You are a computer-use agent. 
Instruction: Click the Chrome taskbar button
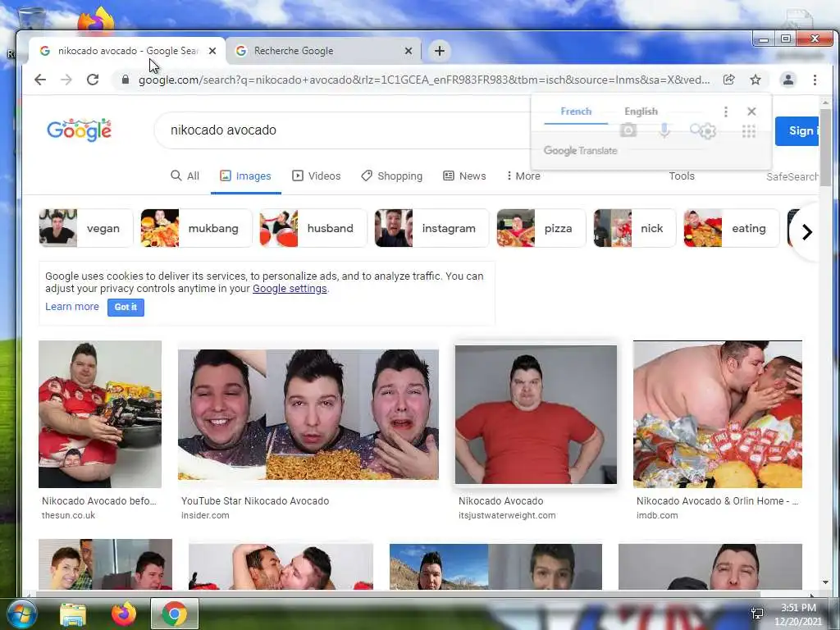[175, 614]
